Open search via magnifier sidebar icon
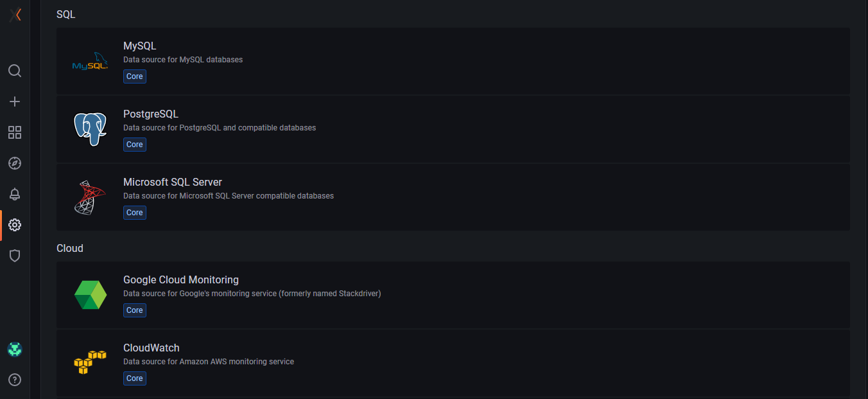Viewport: 868px width, 399px height. tap(15, 71)
